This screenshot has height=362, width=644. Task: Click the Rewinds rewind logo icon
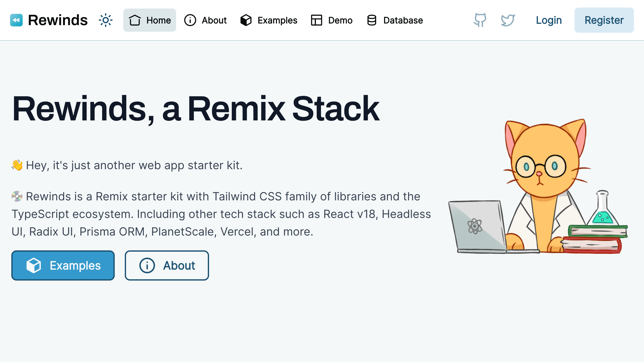16,20
